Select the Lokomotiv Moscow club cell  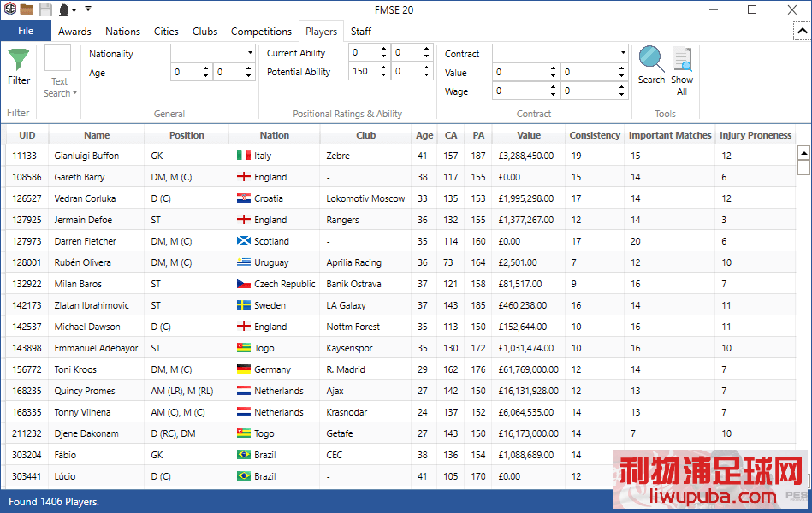click(365, 198)
